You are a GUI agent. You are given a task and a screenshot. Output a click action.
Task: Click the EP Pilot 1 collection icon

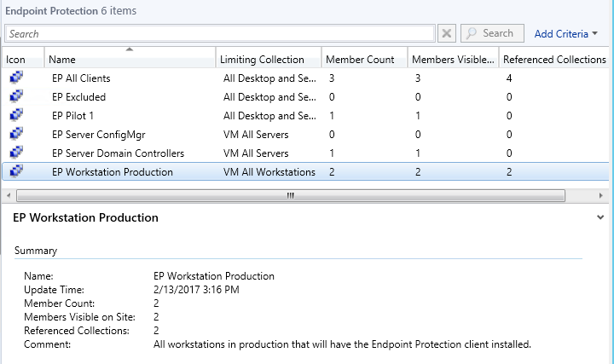click(x=16, y=116)
